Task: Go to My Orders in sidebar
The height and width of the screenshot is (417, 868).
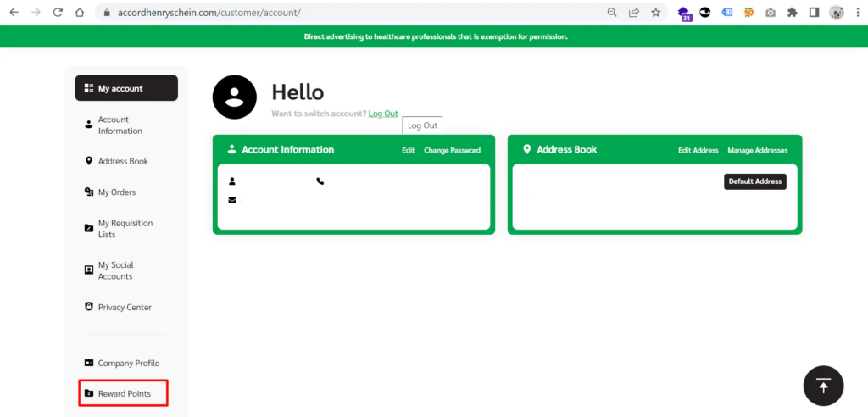Action: (116, 192)
